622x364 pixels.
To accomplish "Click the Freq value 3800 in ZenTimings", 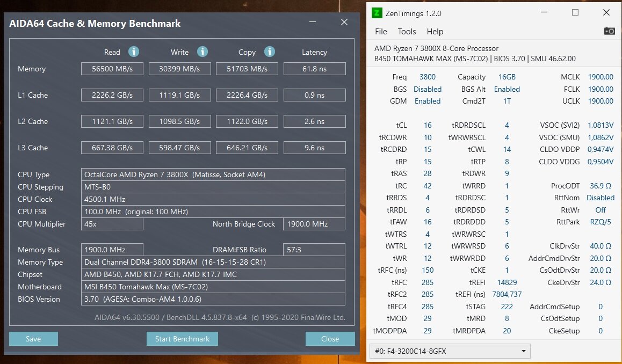I will pos(427,77).
